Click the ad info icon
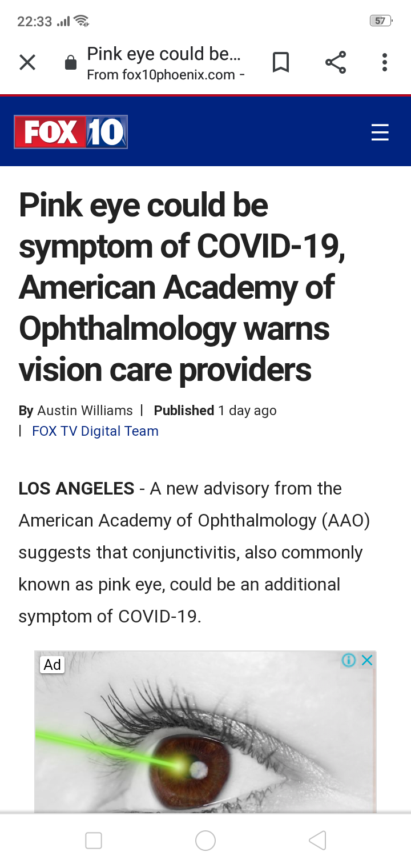Viewport: 411px width, 868px height. pyautogui.click(x=348, y=661)
